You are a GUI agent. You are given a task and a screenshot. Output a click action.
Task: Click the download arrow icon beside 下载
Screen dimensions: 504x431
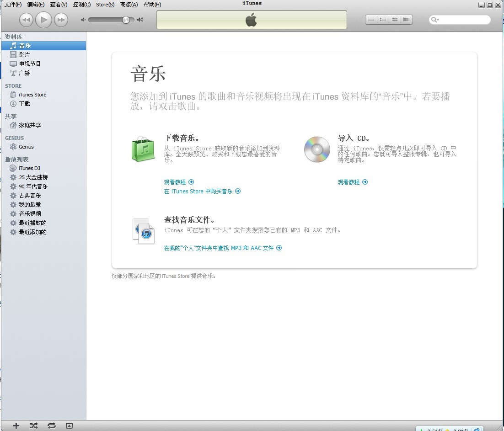click(13, 104)
